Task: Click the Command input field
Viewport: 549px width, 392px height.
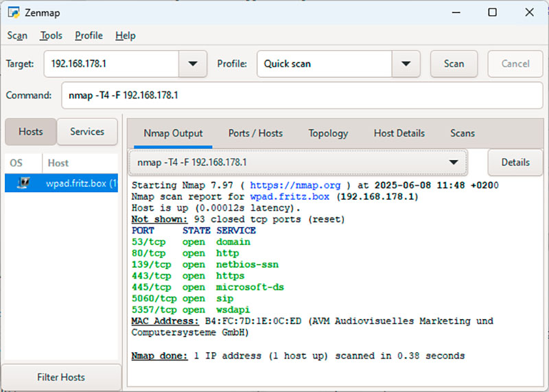Action: (302, 95)
